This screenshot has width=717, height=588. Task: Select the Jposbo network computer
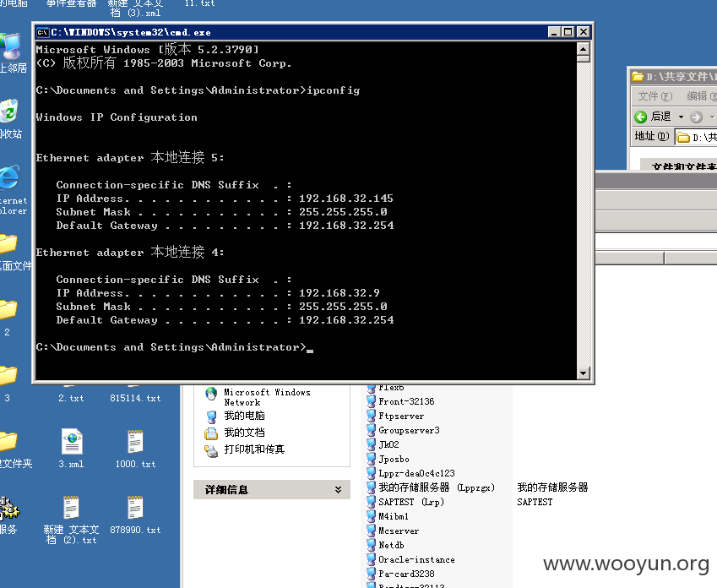[394, 459]
